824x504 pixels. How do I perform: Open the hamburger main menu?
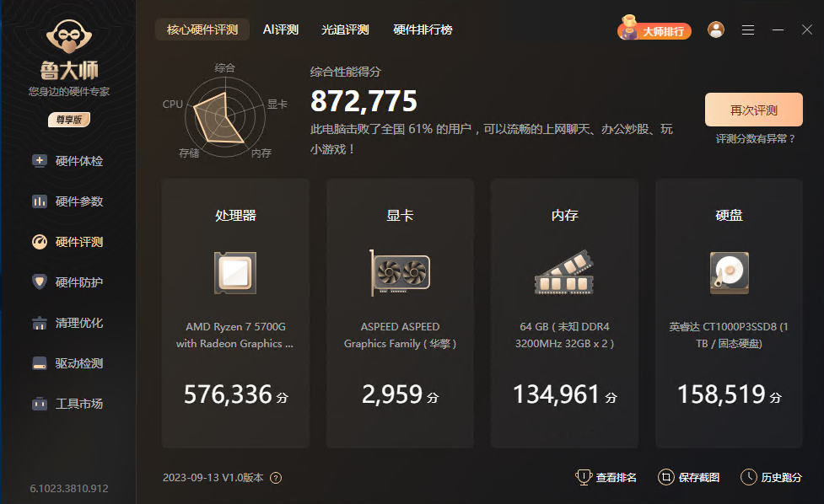[x=748, y=30]
